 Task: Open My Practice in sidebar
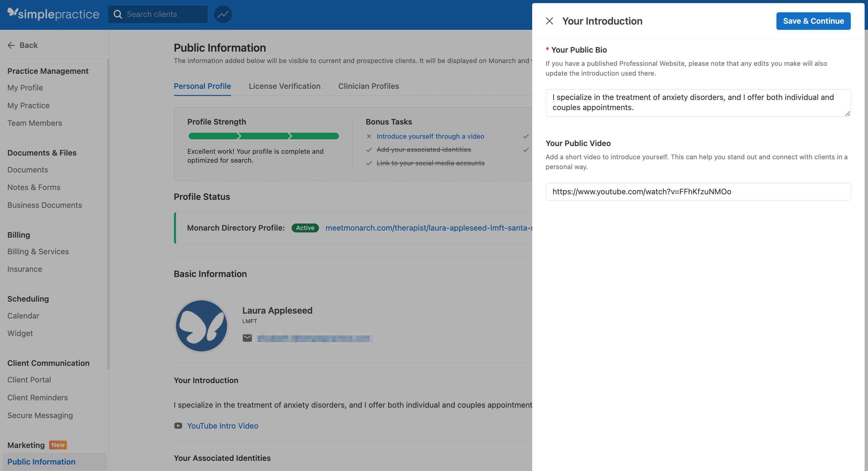(x=28, y=105)
